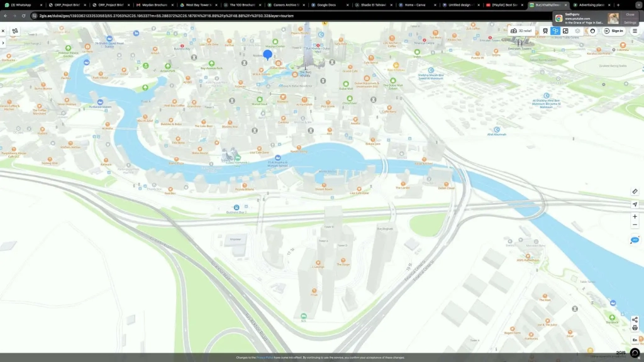This screenshot has height=362, width=644.
Task: Open the hamburger main menu
Action: click(x=635, y=31)
